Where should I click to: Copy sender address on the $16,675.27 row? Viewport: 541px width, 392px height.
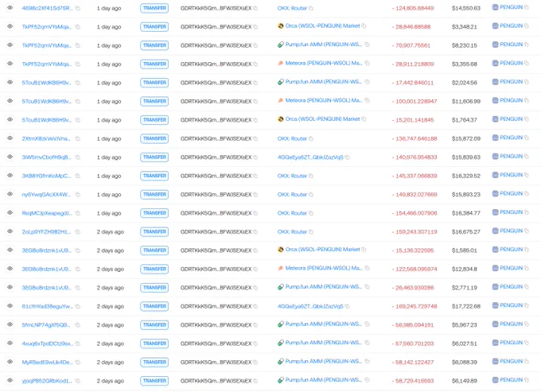tap(255, 231)
